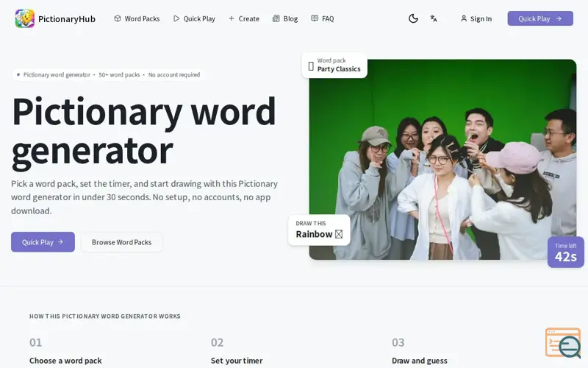Open the language translate selector
Viewport: 588px width, 368px height.
click(434, 18)
